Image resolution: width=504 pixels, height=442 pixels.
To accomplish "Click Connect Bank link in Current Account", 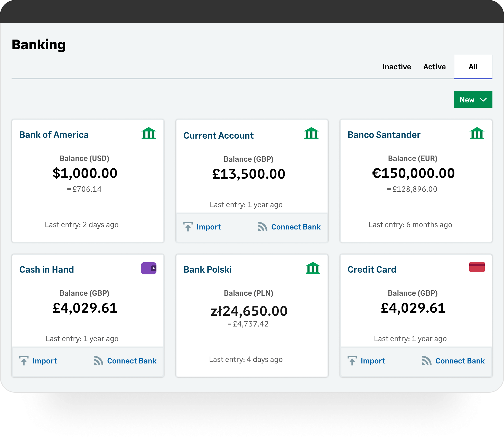I will pyautogui.click(x=296, y=227).
